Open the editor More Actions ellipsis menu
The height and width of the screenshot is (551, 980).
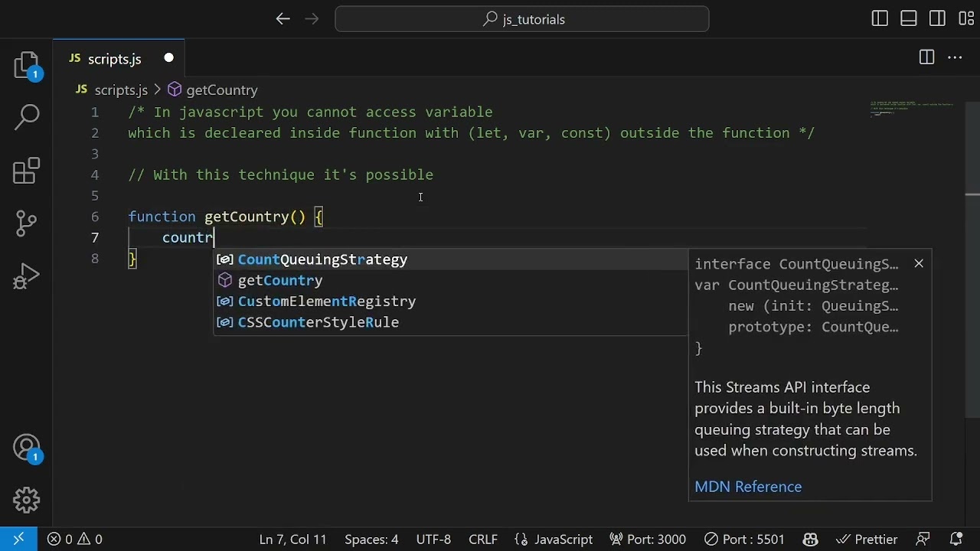tap(955, 58)
